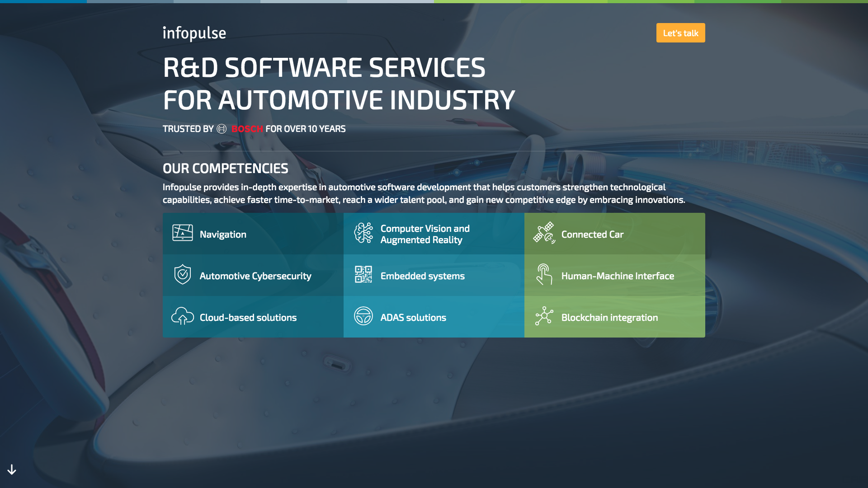Viewport: 868px width, 488px height.
Task: Open the infopulse logo link
Action: pyautogui.click(x=194, y=33)
